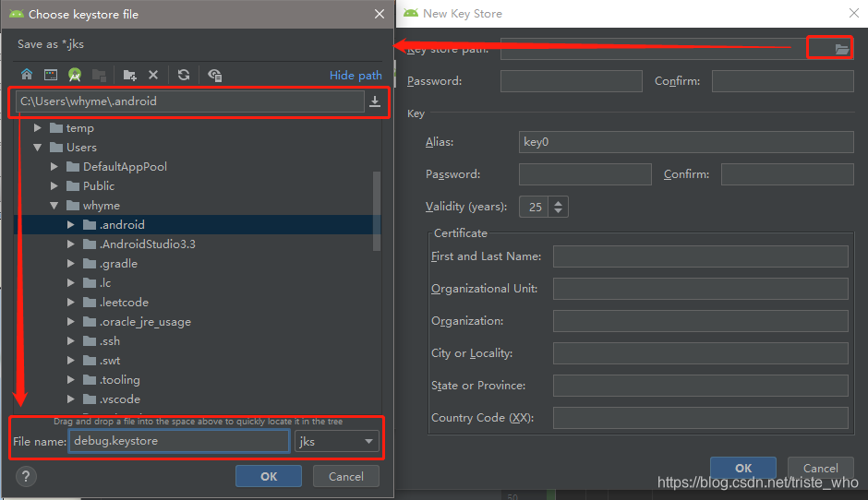Focus the State or Province field
The image size is (868, 500).
point(700,386)
